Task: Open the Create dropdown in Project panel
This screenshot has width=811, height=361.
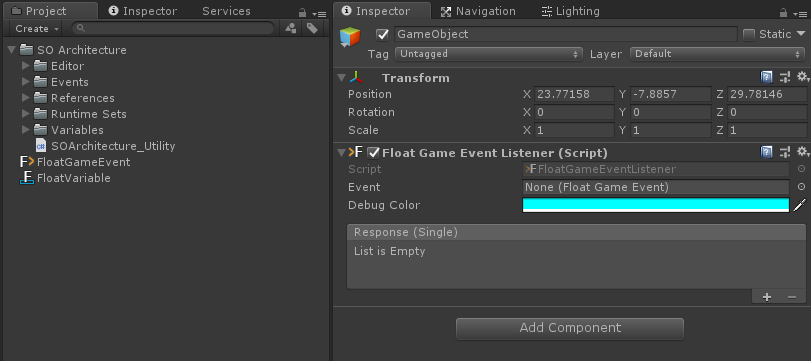Action: click(x=36, y=28)
